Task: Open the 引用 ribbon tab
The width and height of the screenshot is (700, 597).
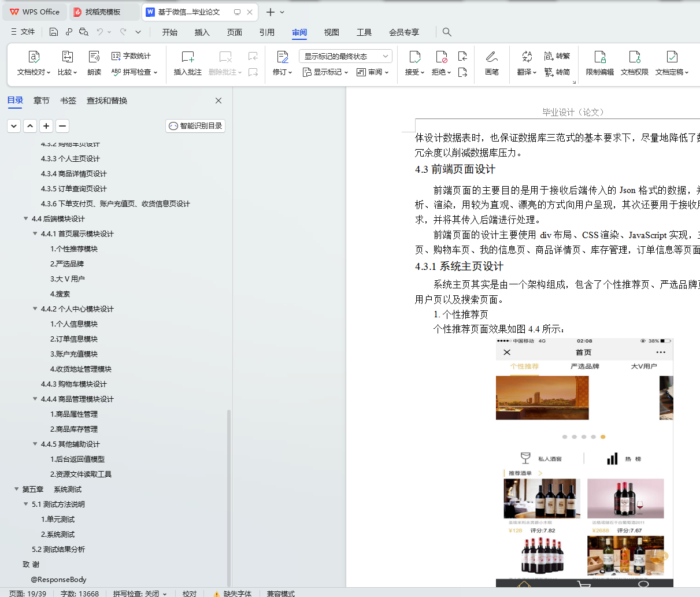Action: [x=267, y=32]
